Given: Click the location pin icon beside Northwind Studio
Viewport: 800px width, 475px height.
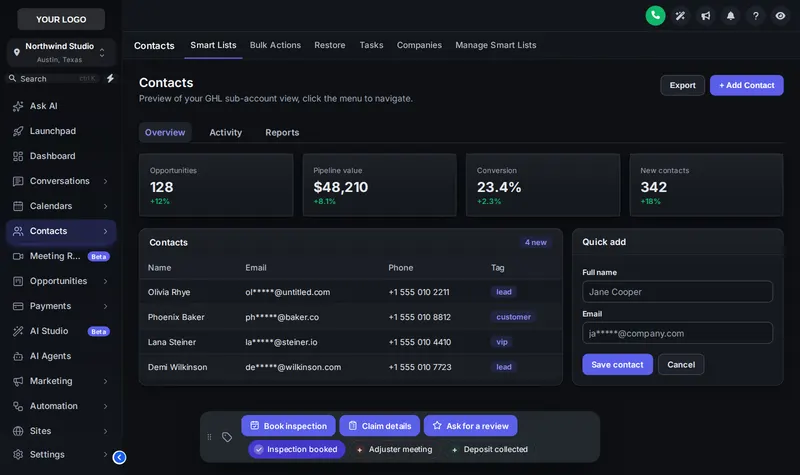Looking at the screenshot, I should [17, 52].
